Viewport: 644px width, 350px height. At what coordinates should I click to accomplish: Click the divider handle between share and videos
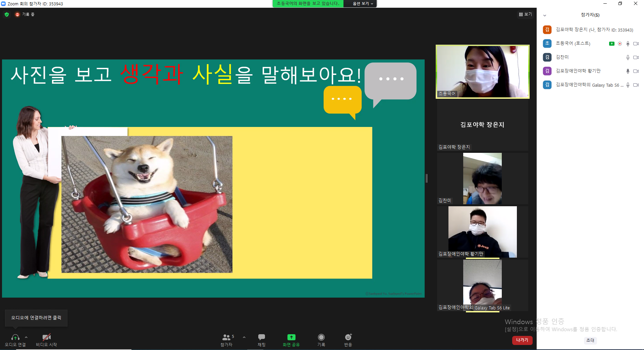(427, 178)
